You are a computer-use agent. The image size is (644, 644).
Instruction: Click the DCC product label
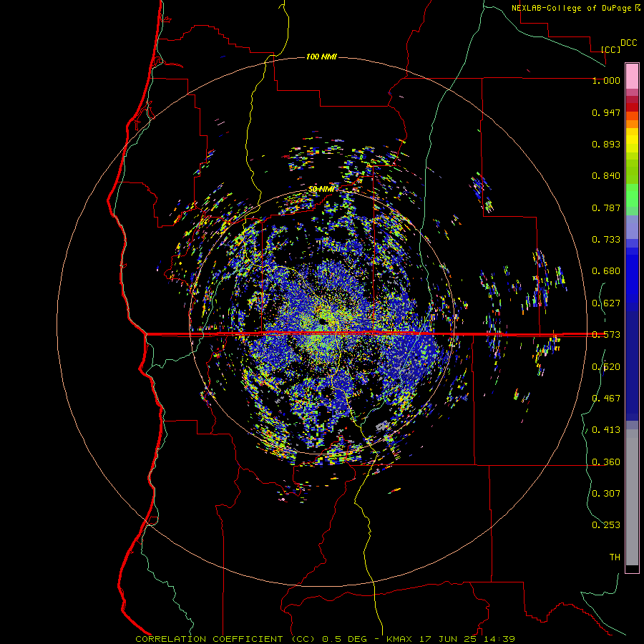pos(628,43)
